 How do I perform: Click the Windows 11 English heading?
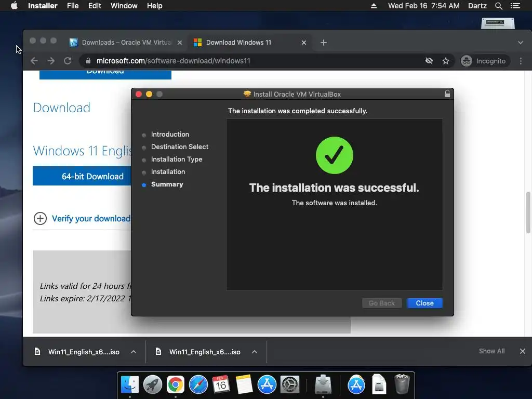click(82, 151)
